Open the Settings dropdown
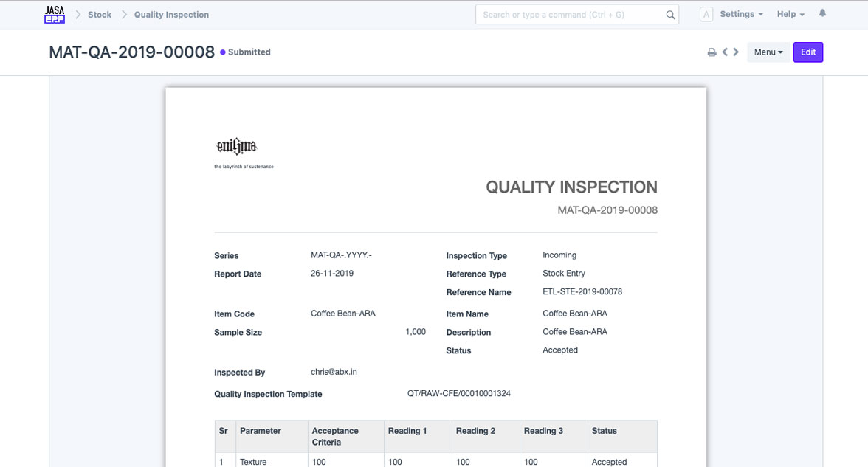This screenshot has height=467, width=868. coord(740,15)
